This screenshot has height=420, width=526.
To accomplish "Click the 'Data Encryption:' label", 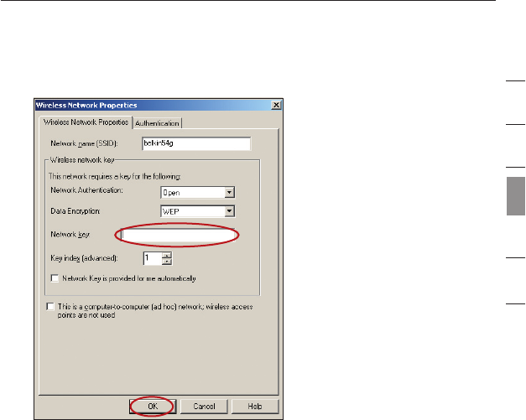I will 76,211.
